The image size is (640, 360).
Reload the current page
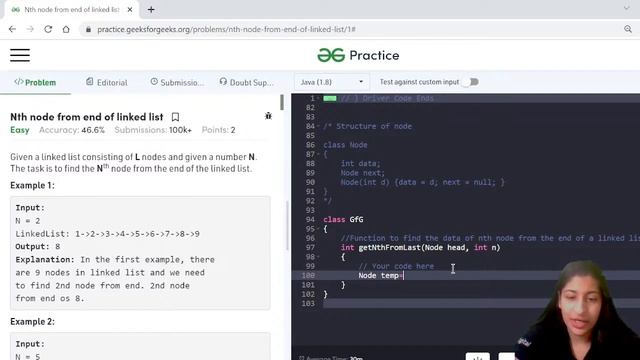[x=48, y=29]
